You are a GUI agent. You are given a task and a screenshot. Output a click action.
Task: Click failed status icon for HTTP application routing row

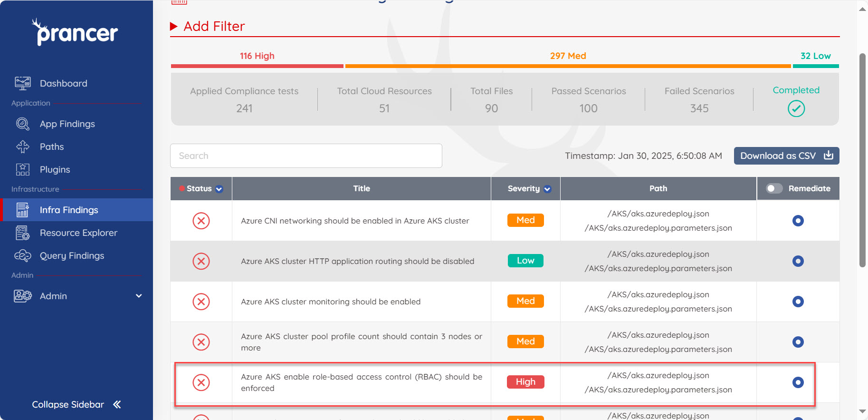click(x=201, y=261)
